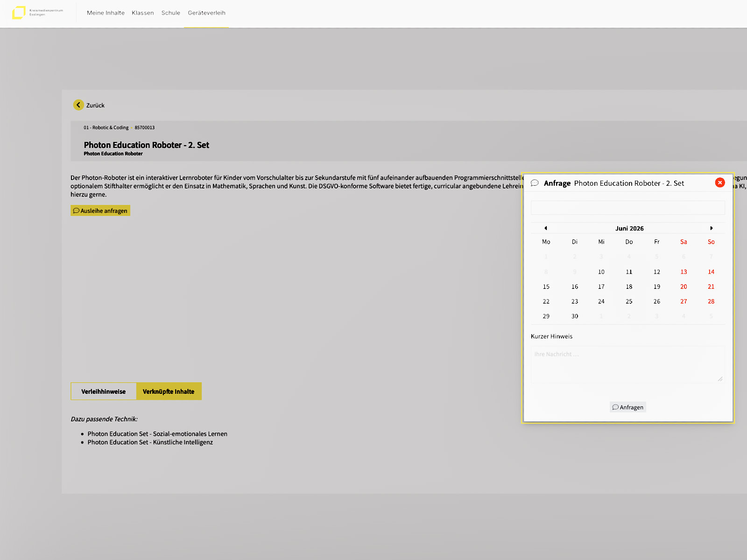Select June 24 in the calendar

[601, 301]
